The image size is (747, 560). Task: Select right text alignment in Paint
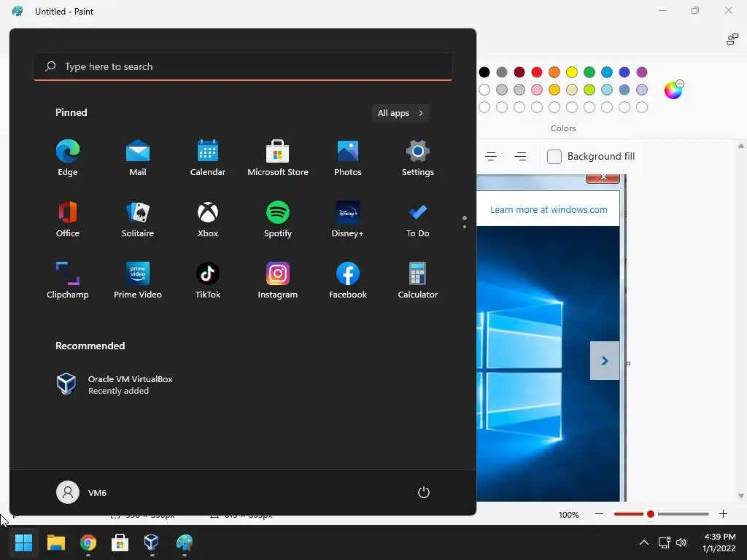[520, 157]
